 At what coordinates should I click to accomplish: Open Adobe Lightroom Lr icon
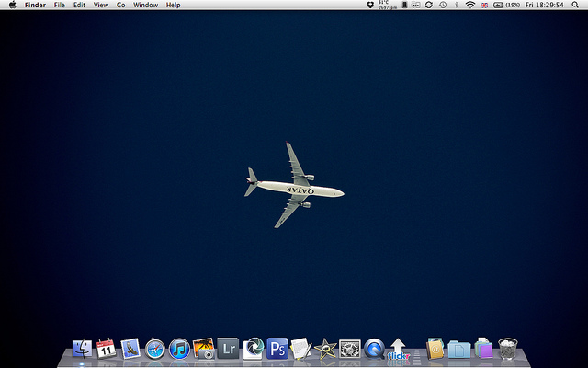228,349
